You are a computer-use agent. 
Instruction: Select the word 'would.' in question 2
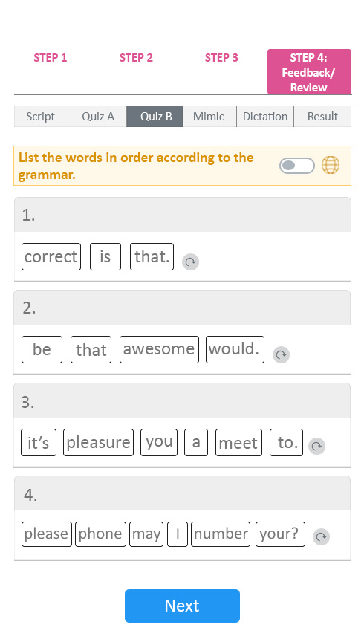[x=235, y=349]
